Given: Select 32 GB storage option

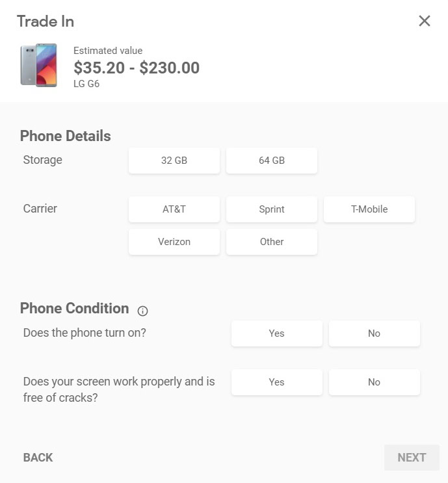Looking at the screenshot, I should pos(174,161).
